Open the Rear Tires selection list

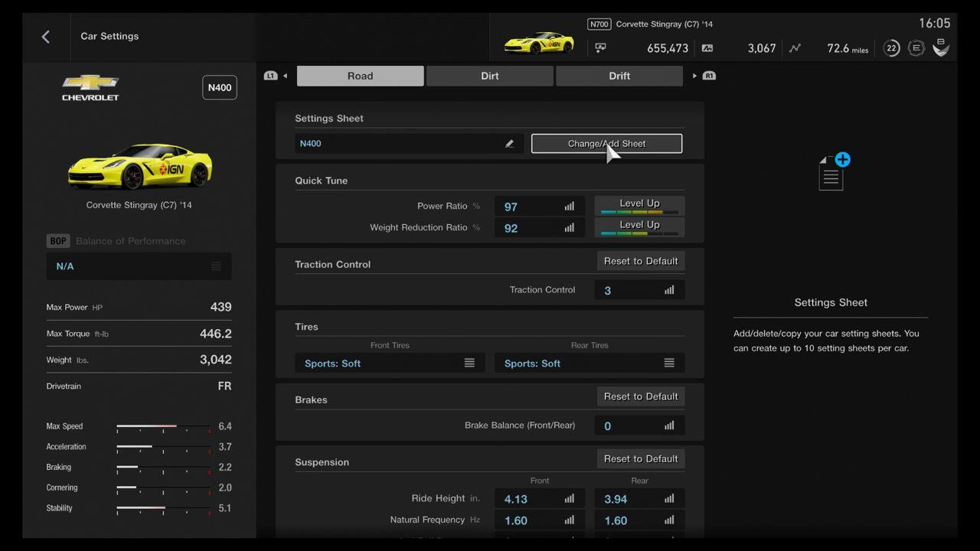click(590, 364)
